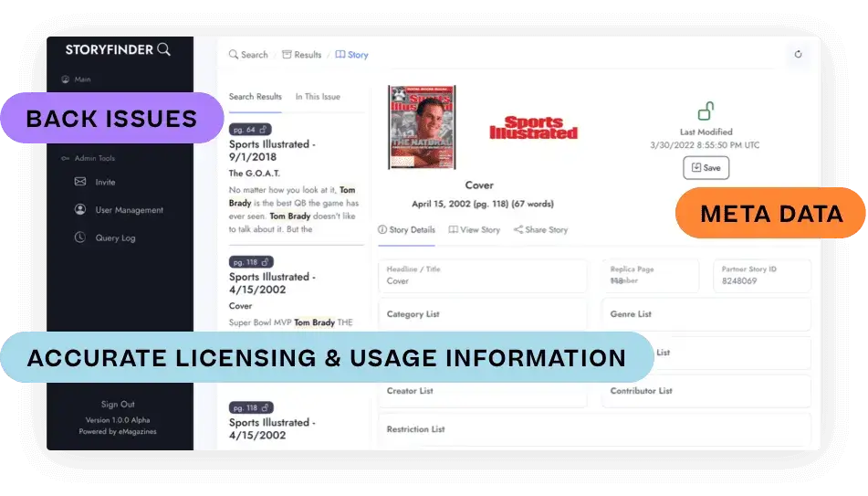Open the Creator List dropdown
The image size is (868, 496).
point(483,391)
